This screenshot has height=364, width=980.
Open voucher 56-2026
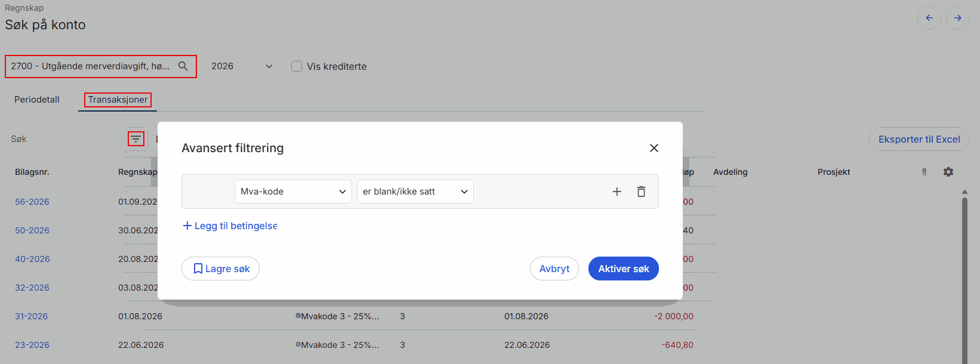click(32, 202)
